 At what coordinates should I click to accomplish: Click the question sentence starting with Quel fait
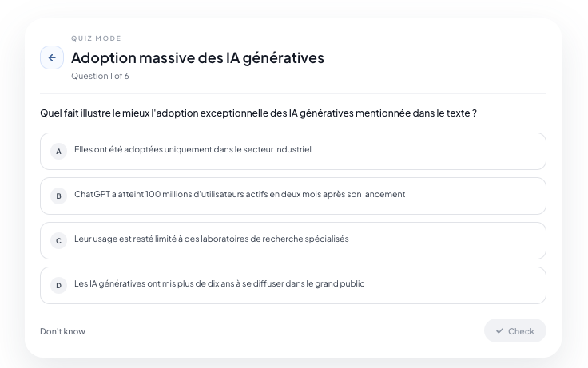[x=258, y=113]
